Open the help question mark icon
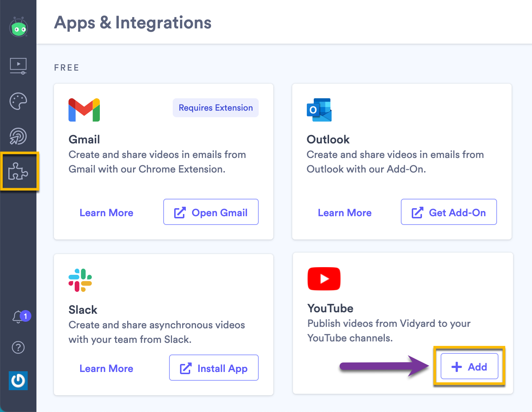Screen dimensions: 532x412 pos(18,348)
